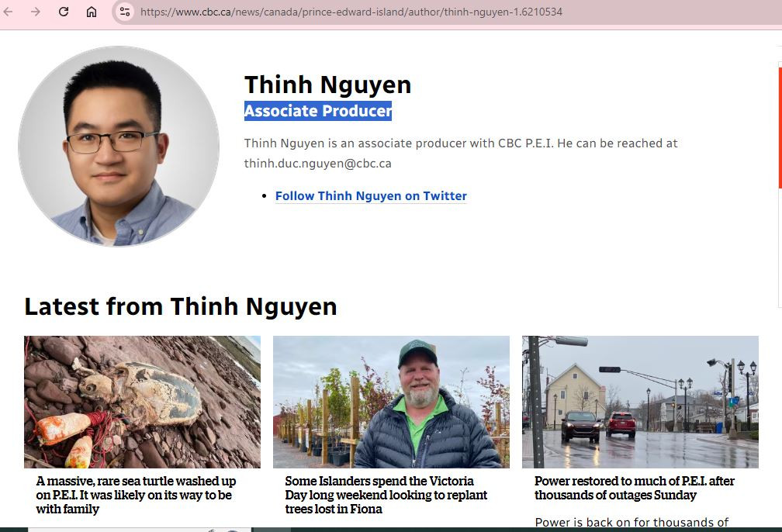The image size is (782, 532).
Task: Click the browser back arrow
Action: pyautogui.click(x=9, y=12)
